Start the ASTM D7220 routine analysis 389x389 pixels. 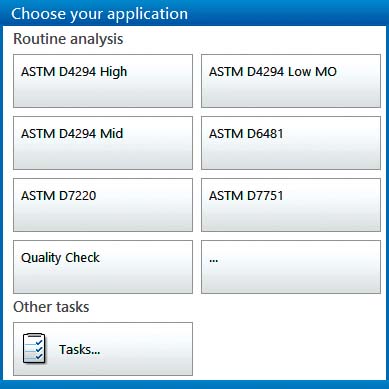coord(103,205)
